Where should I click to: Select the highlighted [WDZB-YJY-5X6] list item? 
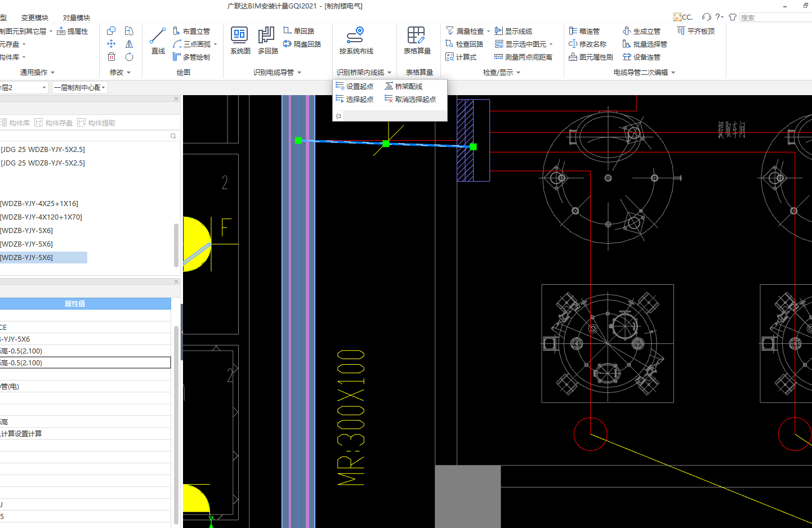[x=43, y=257]
